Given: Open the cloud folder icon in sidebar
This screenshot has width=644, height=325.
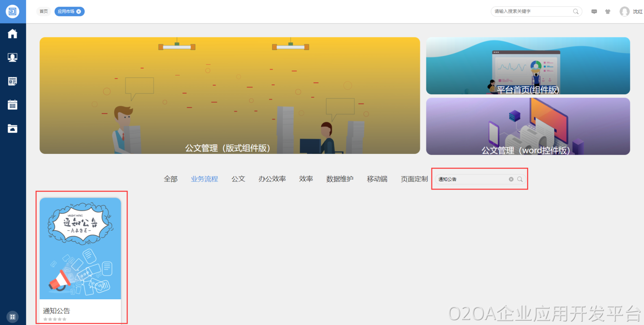Looking at the screenshot, I should click(12, 128).
